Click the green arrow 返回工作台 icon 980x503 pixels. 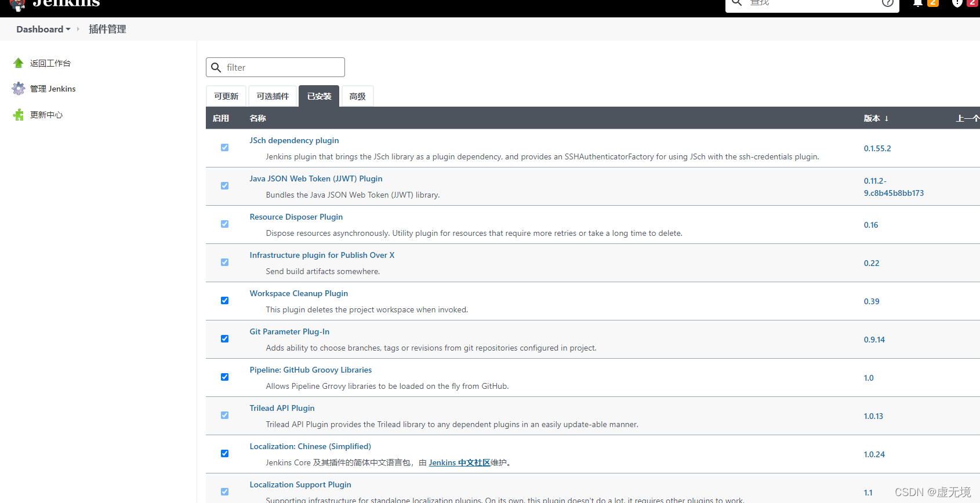click(x=19, y=63)
